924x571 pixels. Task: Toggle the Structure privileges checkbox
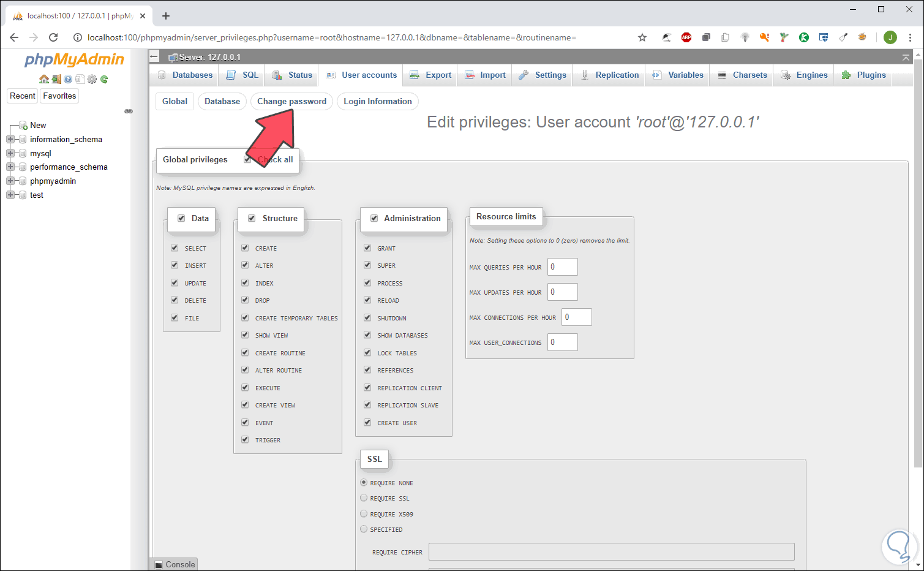point(252,218)
